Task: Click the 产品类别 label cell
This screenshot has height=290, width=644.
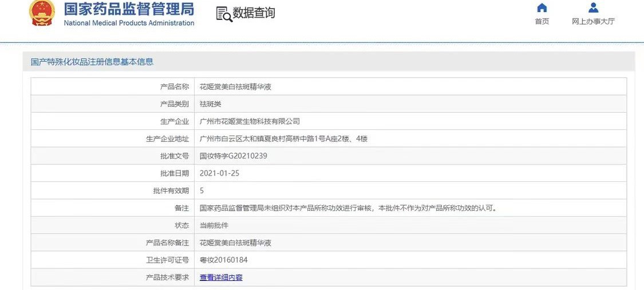Action: point(113,104)
